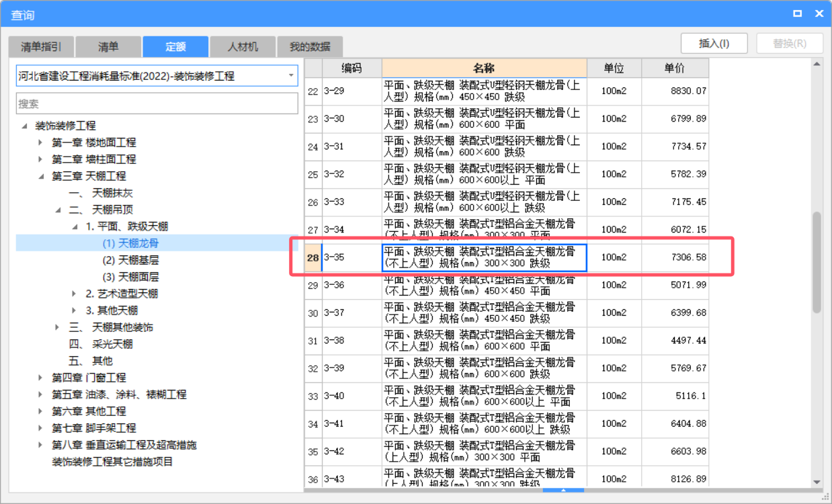Click price cell 6399.68
The height and width of the screenshot is (504, 832).
675,312
